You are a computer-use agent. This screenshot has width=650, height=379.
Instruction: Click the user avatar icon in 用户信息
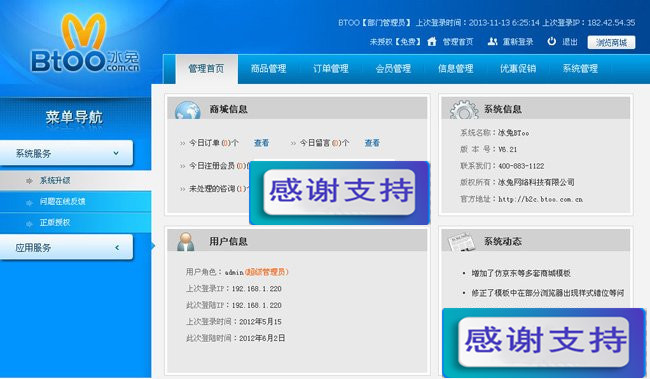coord(185,241)
